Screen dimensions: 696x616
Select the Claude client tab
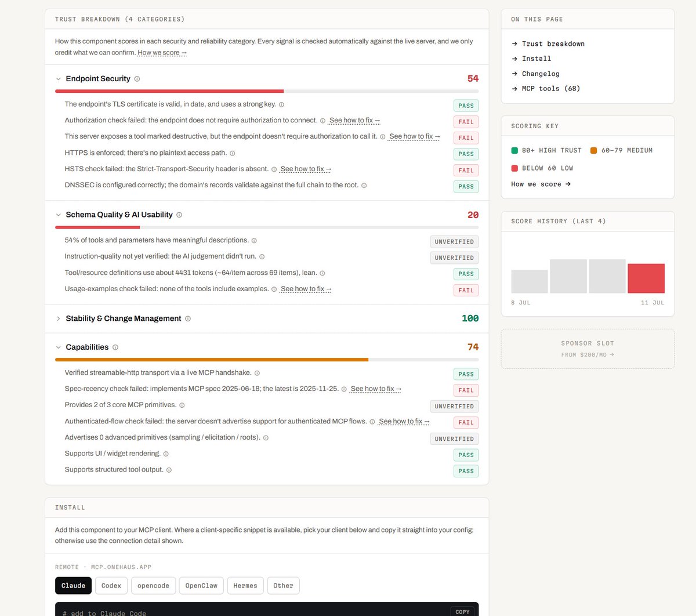pyautogui.click(x=73, y=586)
